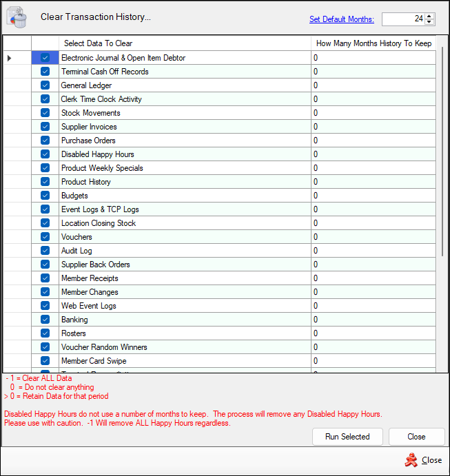Uncheck the Rosters checkbox
The image size is (450, 476).
45,333
